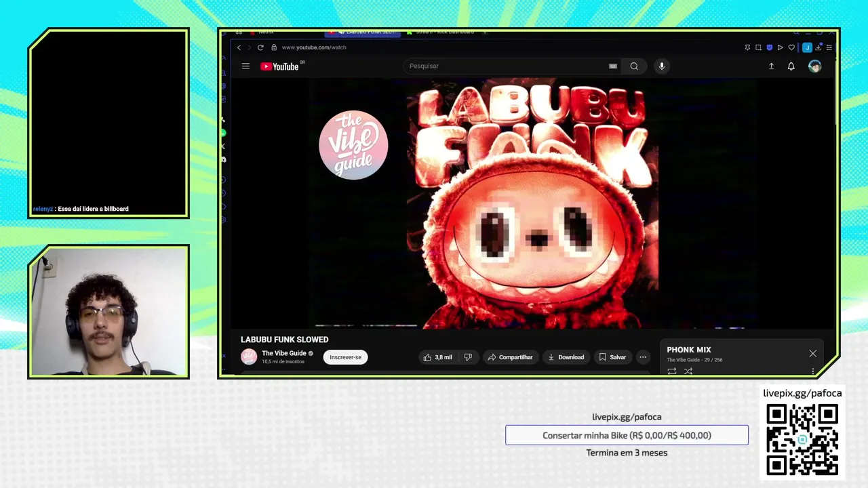Close the PHONK MIX playlist panel
This screenshot has height=488, width=868.
813,353
